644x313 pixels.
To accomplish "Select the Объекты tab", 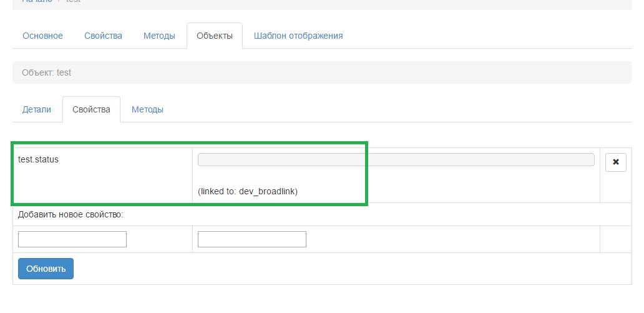I will (215, 36).
